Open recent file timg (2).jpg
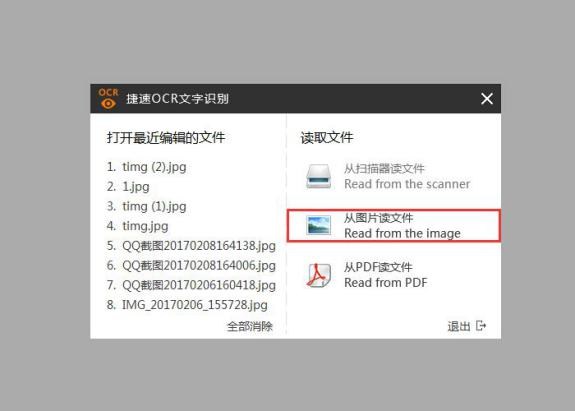 [147, 167]
